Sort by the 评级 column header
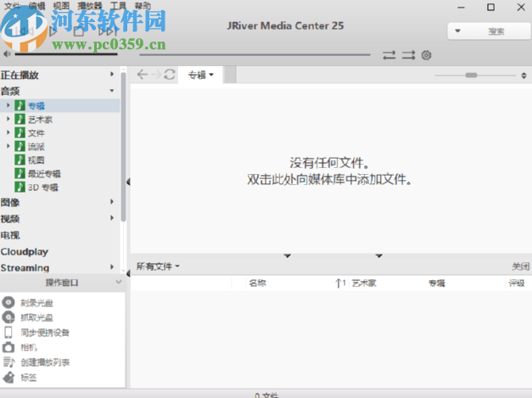The image size is (532, 398). click(517, 283)
